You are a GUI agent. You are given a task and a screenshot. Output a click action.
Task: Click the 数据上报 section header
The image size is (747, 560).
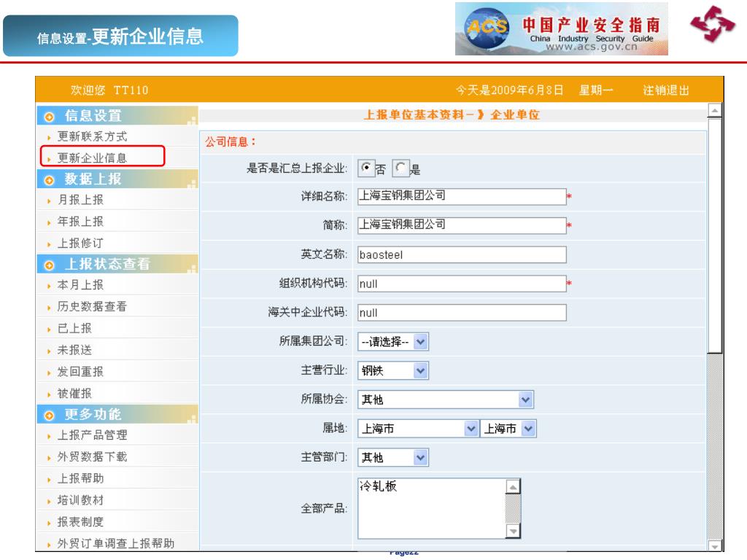point(117,179)
